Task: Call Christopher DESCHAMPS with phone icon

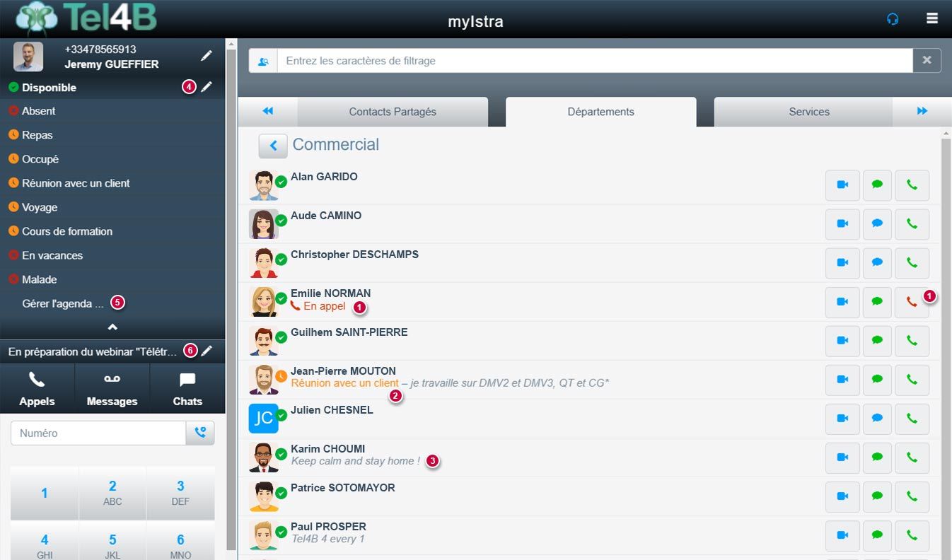Action: (912, 263)
